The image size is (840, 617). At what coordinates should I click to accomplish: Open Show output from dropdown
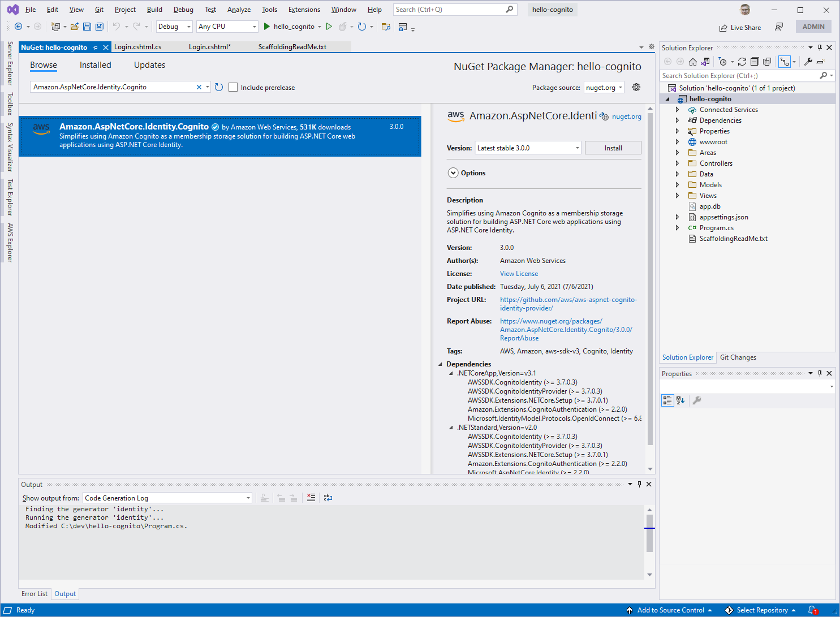167,498
